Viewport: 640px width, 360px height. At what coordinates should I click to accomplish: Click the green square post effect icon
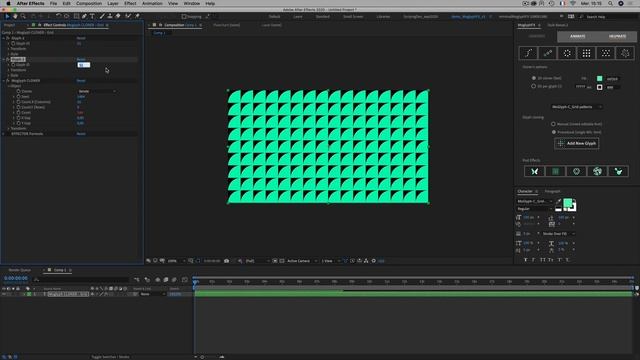(556, 171)
